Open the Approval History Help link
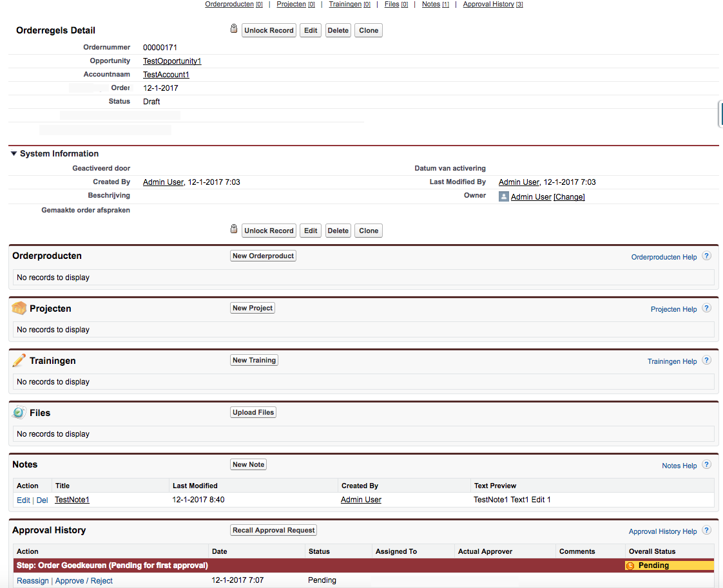The height and width of the screenshot is (588, 723). (662, 531)
